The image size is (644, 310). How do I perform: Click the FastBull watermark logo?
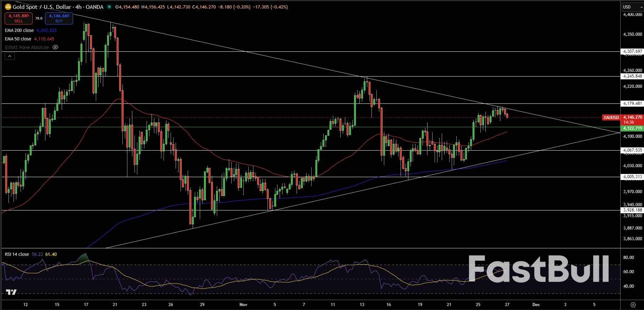pos(539,269)
